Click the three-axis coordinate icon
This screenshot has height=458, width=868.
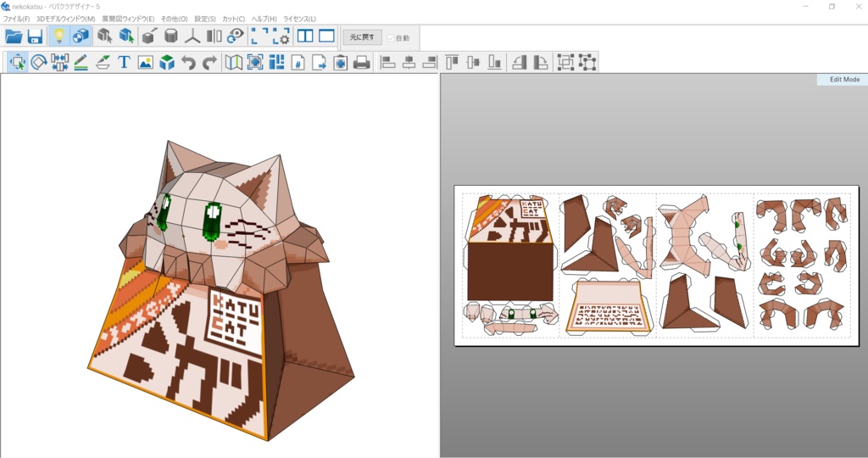[192, 36]
